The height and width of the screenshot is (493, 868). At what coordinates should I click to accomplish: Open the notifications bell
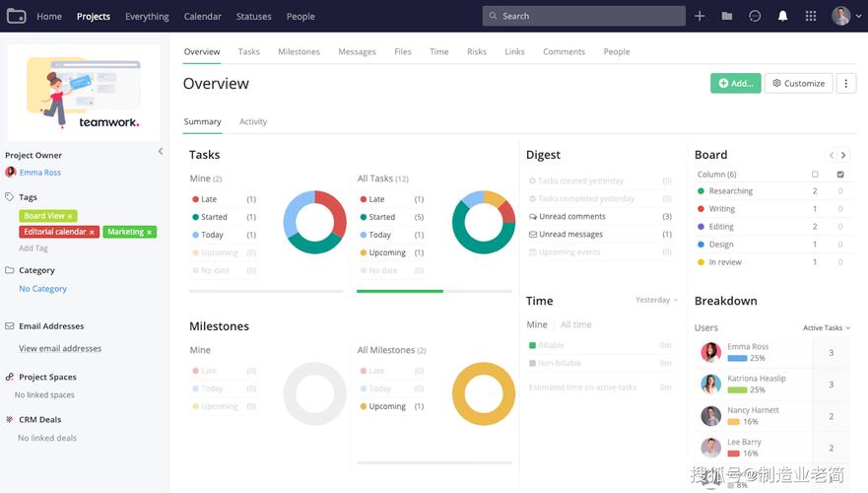[782, 16]
